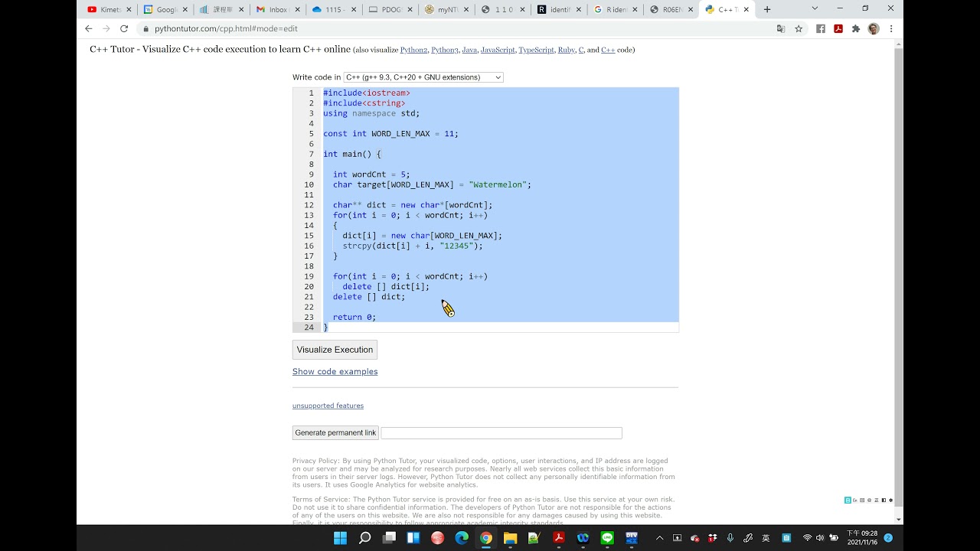The width and height of the screenshot is (980, 551).
Task: Open taskbar Search
Action: [364, 538]
